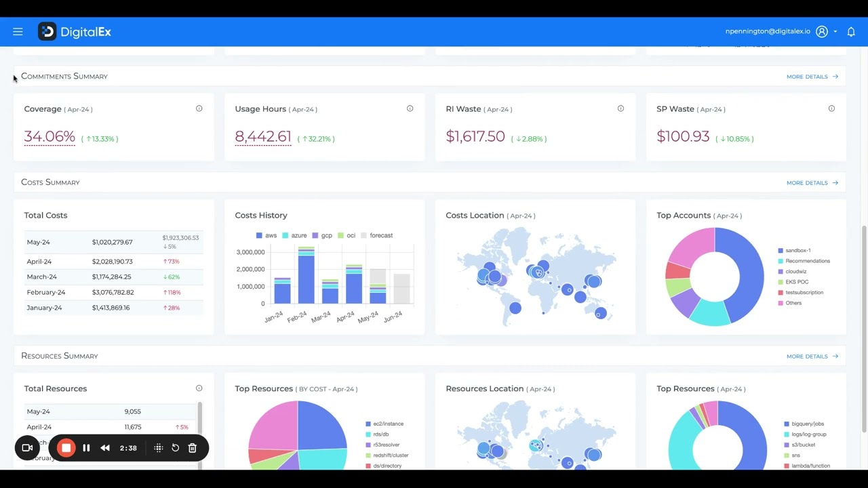The height and width of the screenshot is (488, 868).
Task: Toggle Recommendations in Top Accounts legend
Action: pos(804,261)
